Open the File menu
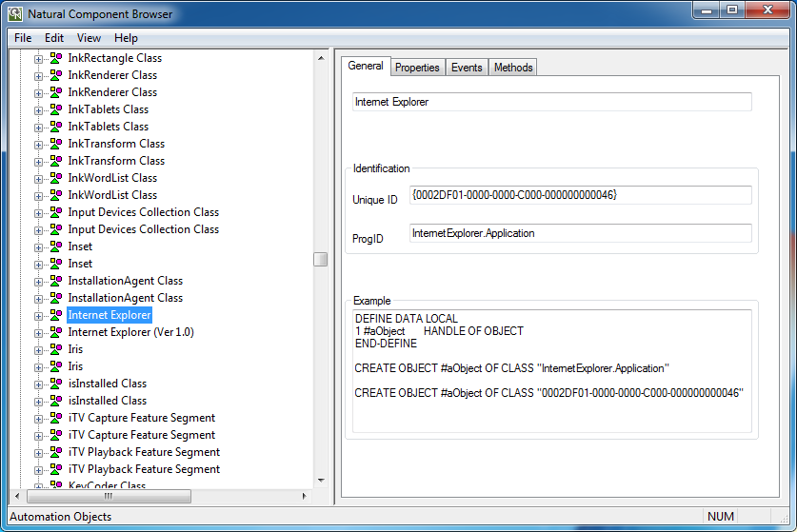 [x=23, y=38]
